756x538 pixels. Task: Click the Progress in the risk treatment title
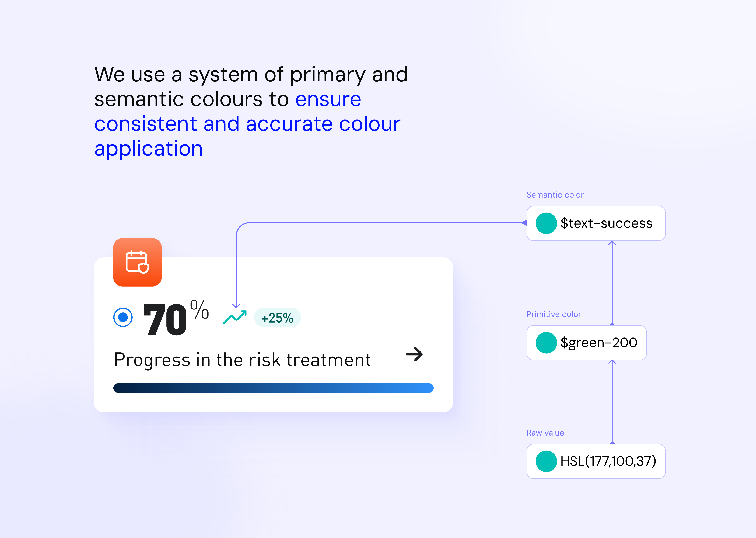point(242,360)
